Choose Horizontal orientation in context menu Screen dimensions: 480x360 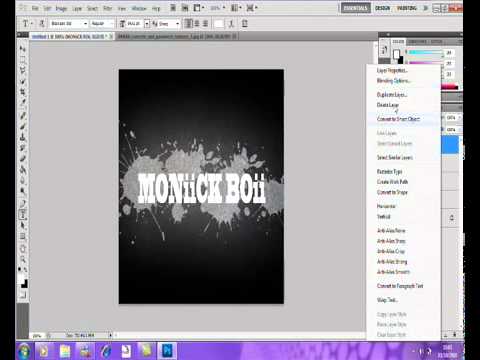(386, 206)
